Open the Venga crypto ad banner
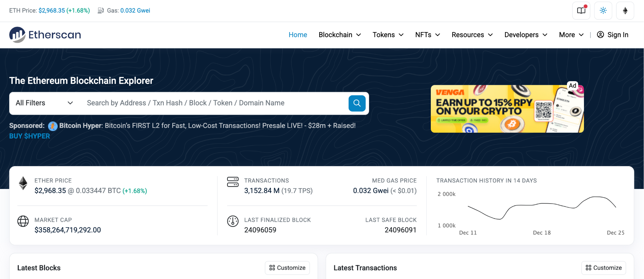Image resolution: width=644 pixels, height=279 pixels. [x=507, y=109]
